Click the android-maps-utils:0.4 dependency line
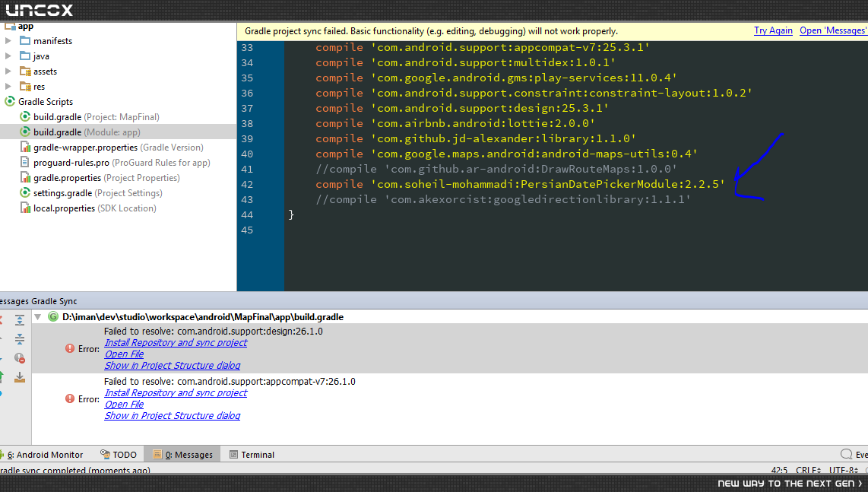The height and width of the screenshot is (492, 868). (x=506, y=154)
